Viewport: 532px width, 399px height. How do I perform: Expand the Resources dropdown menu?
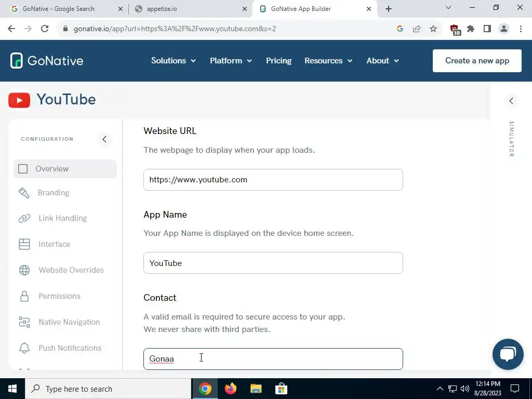328,61
